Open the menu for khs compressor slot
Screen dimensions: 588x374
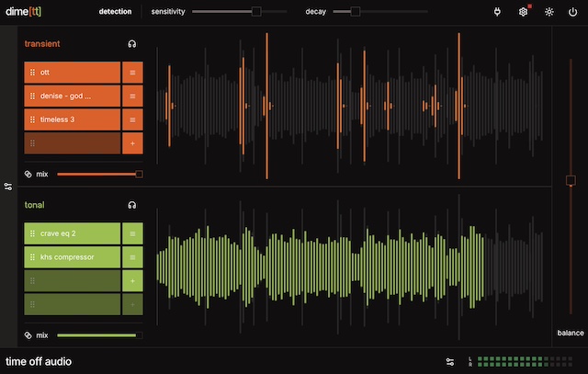coord(132,257)
